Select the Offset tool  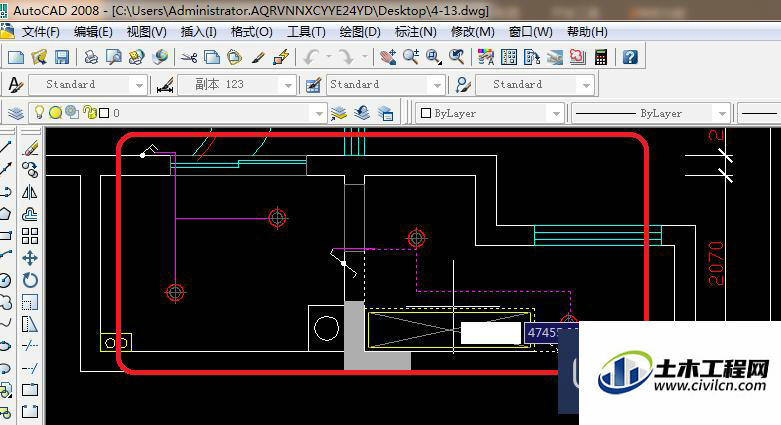point(30,214)
